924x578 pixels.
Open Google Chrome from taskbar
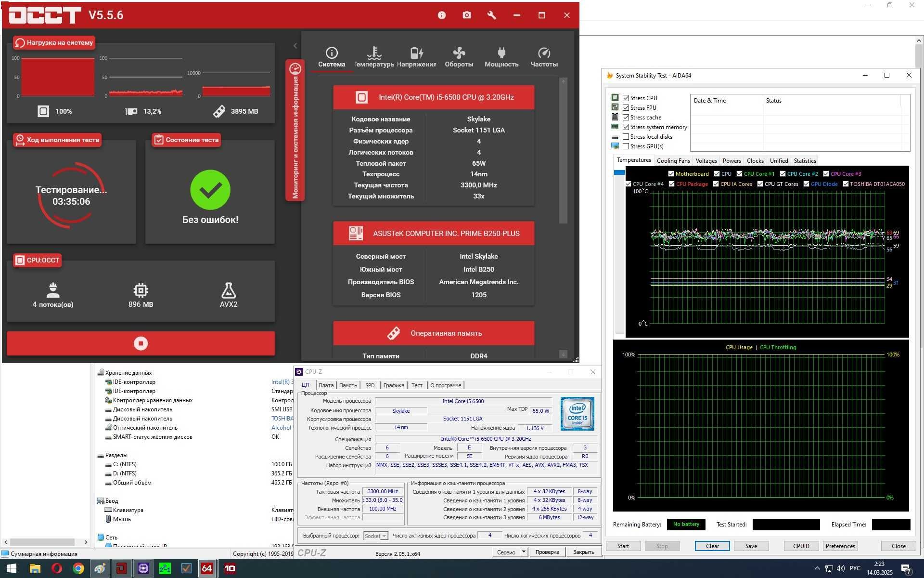pos(78,568)
